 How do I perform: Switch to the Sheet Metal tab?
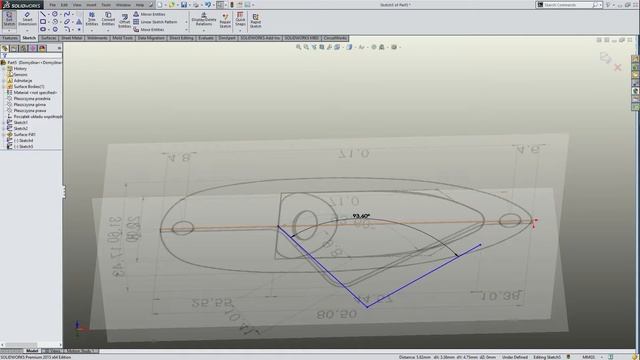click(71, 38)
